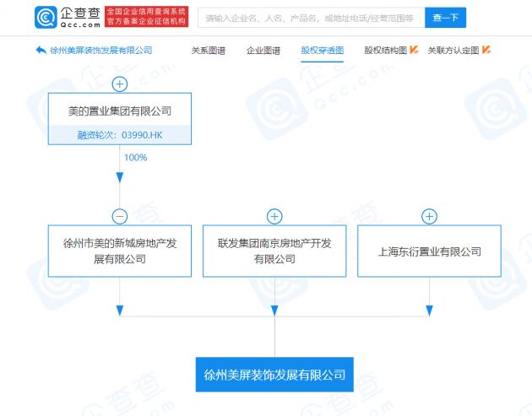Click the VIP badge next to 股权结构图
Image resolution: width=532 pixels, height=416 pixels.
[414, 50]
